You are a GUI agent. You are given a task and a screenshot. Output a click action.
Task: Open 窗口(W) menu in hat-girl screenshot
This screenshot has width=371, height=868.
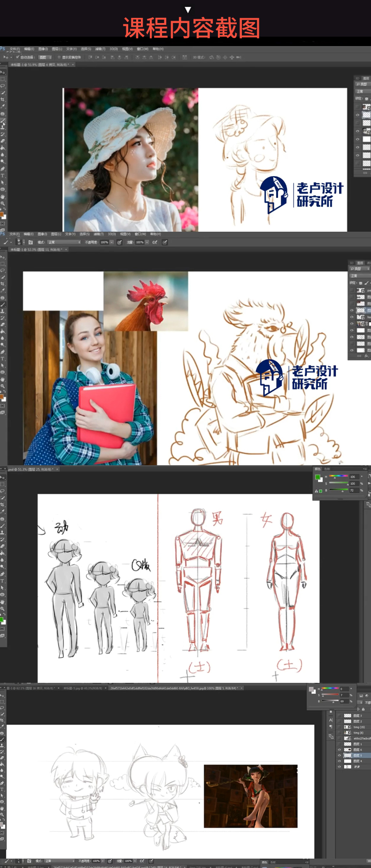[x=143, y=49]
